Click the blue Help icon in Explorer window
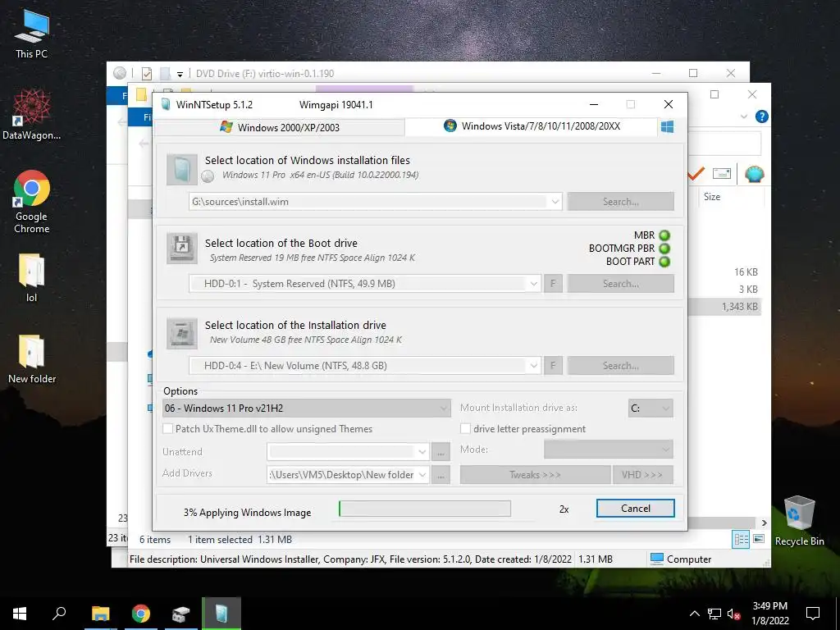This screenshot has height=630, width=840. pos(761,116)
